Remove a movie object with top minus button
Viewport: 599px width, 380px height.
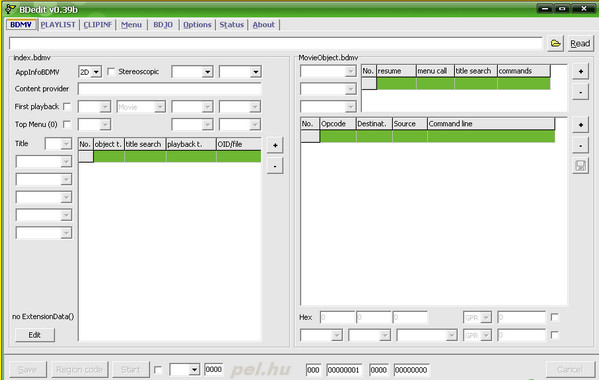(580, 92)
